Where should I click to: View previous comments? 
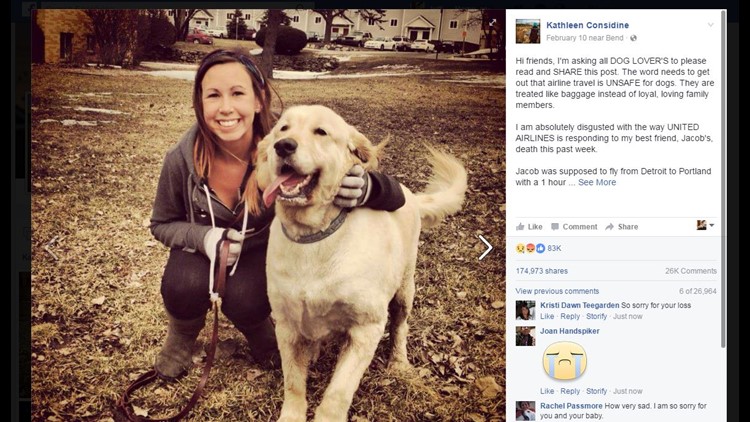[x=557, y=291]
